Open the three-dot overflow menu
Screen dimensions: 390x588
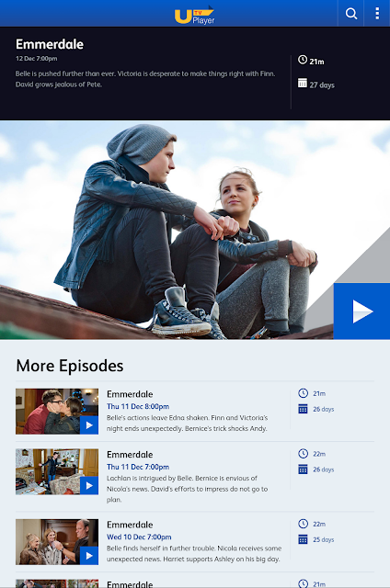[x=377, y=14]
